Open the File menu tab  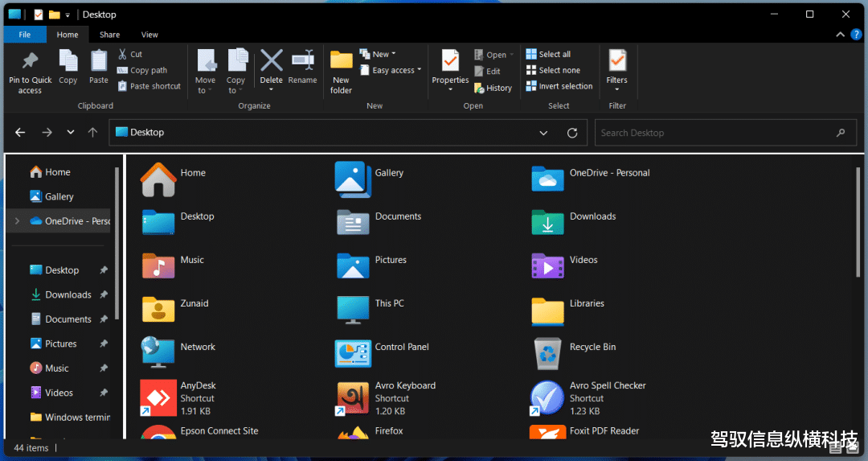point(25,35)
